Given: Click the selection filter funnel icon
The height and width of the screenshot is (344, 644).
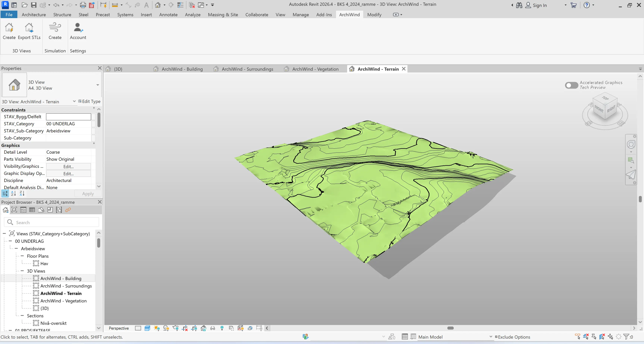Looking at the screenshot, I should click(626, 337).
